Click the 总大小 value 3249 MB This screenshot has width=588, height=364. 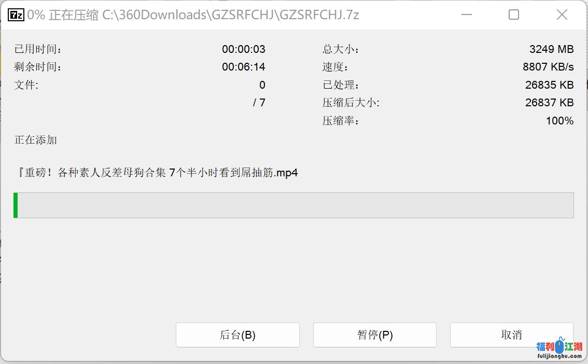pos(551,49)
